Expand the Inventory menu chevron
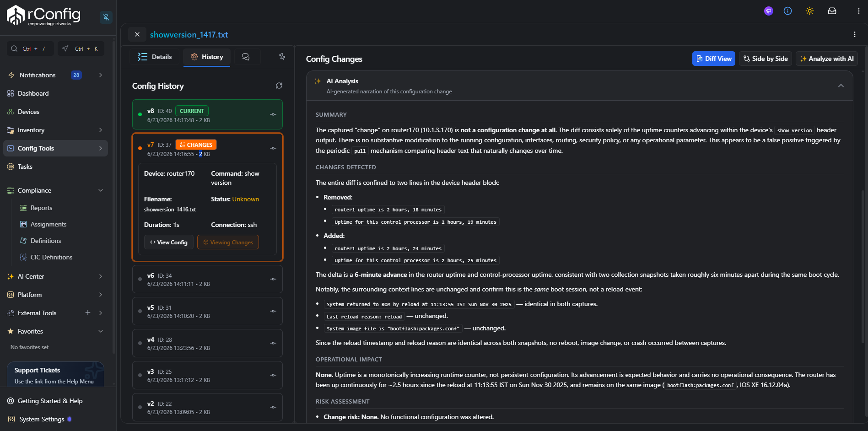 [x=100, y=130]
